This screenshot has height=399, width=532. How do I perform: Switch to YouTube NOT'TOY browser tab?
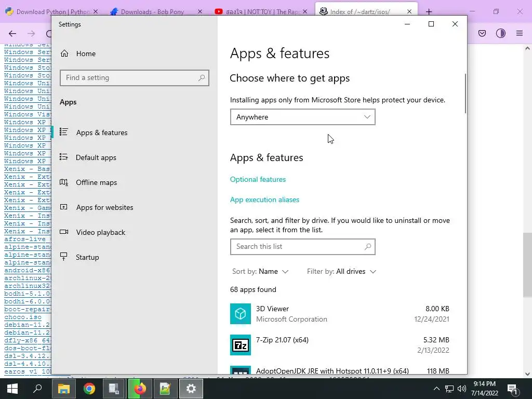point(261,11)
